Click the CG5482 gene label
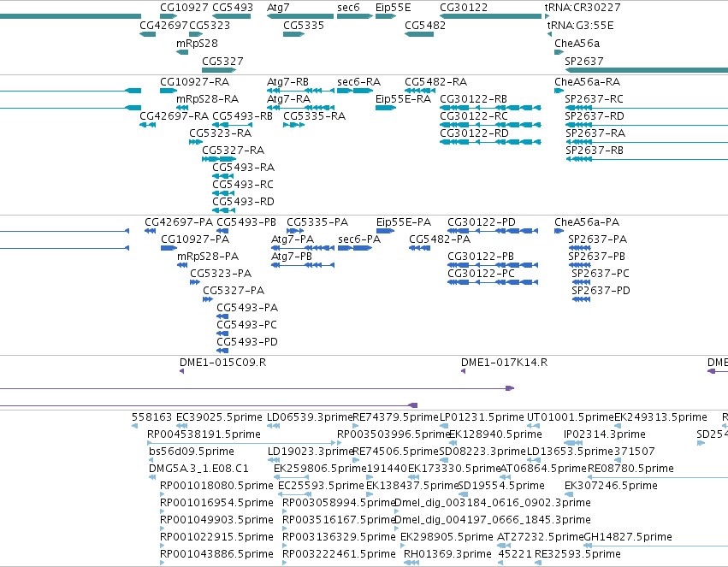This screenshot has width=728, height=567. (x=425, y=26)
